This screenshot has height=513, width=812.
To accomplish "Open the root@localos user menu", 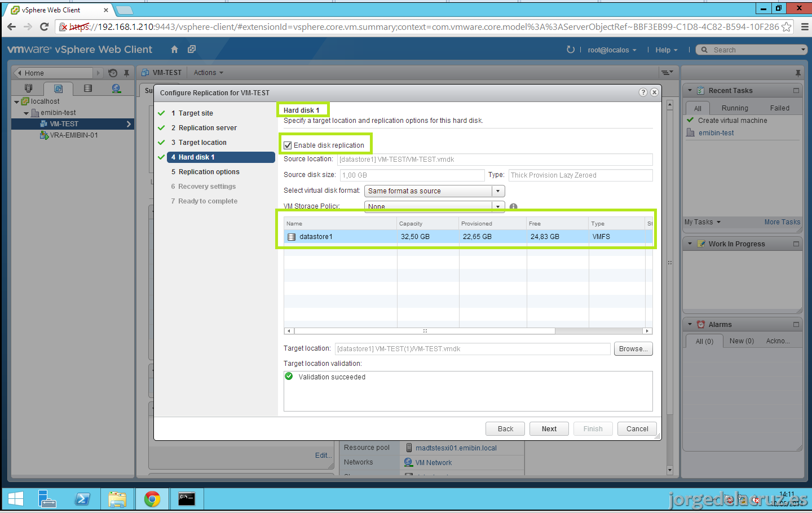I will [x=612, y=50].
